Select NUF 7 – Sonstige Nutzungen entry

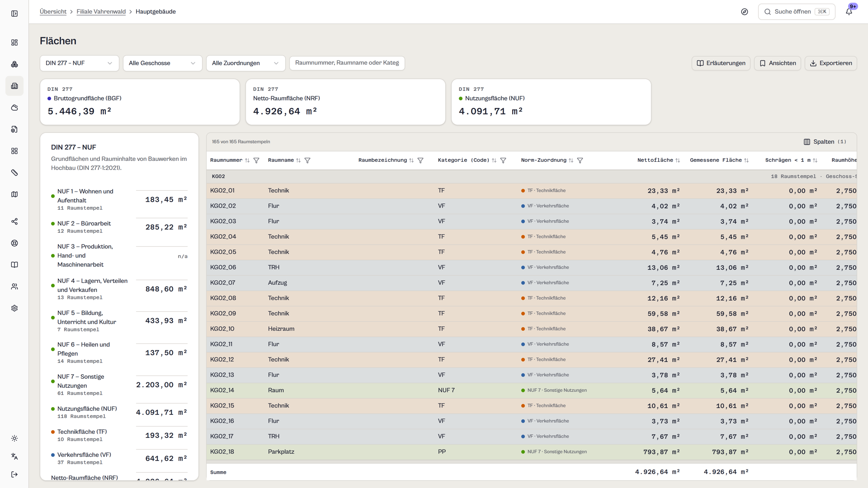coord(119,385)
